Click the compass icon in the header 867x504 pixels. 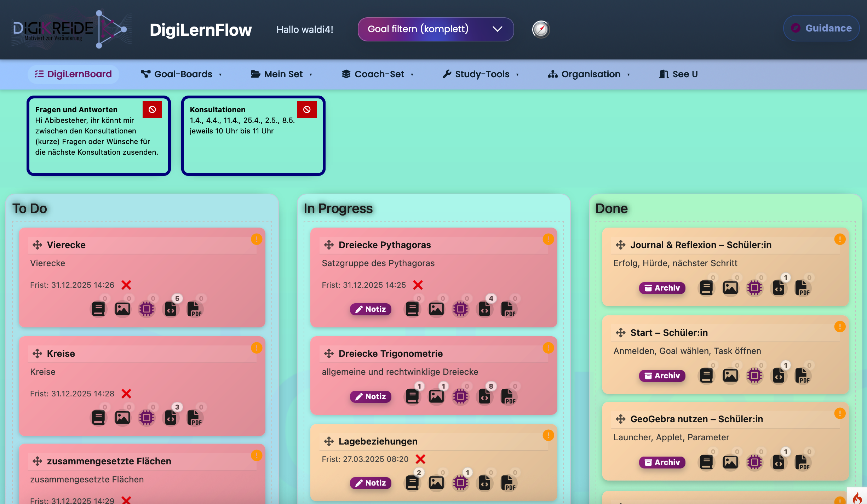pyautogui.click(x=540, y=29)
